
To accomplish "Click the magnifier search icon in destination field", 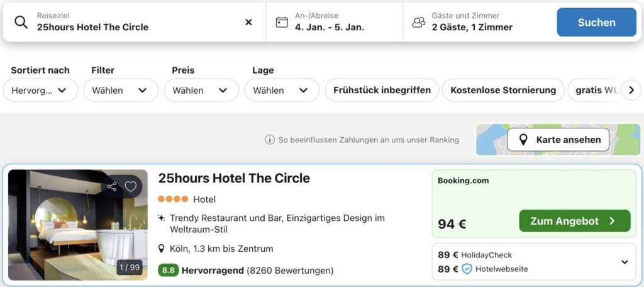I will click(x=21, y=22).
